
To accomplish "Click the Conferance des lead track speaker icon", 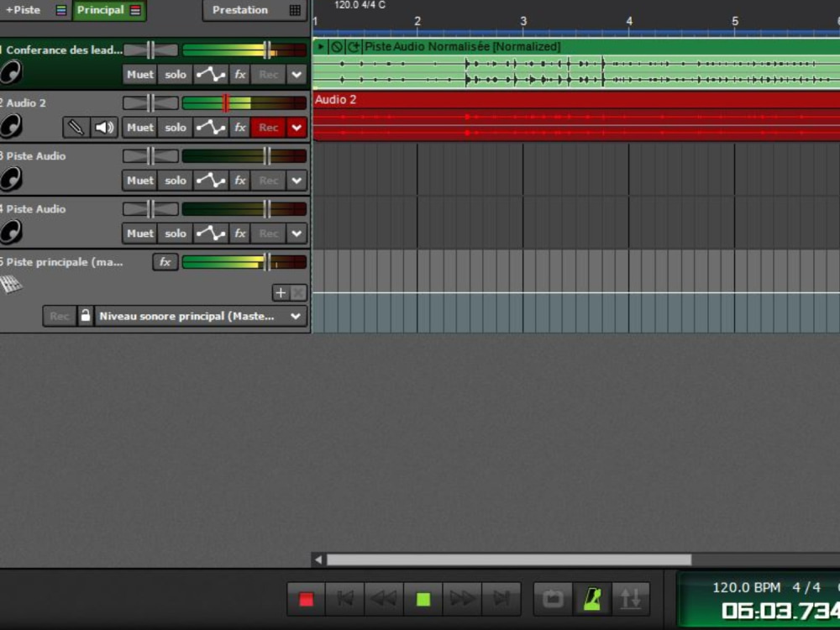I will 11,72.
